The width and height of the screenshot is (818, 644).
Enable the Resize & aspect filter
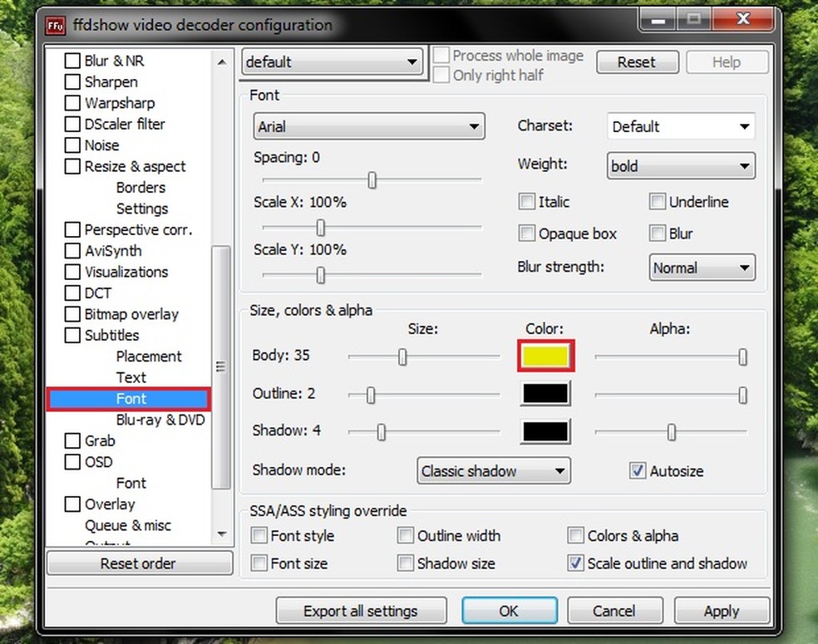point(71,166)
